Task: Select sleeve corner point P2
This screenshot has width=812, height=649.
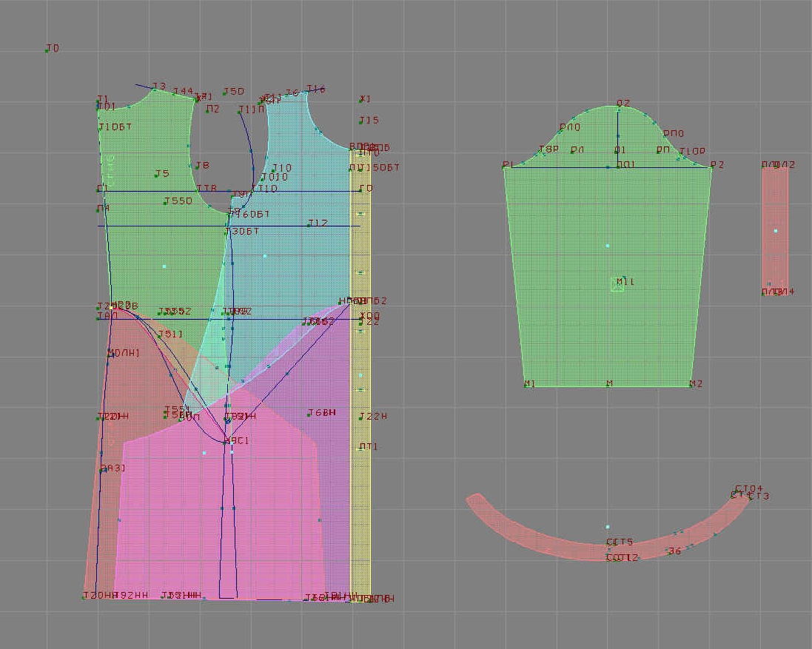Action: pos(712,167)
